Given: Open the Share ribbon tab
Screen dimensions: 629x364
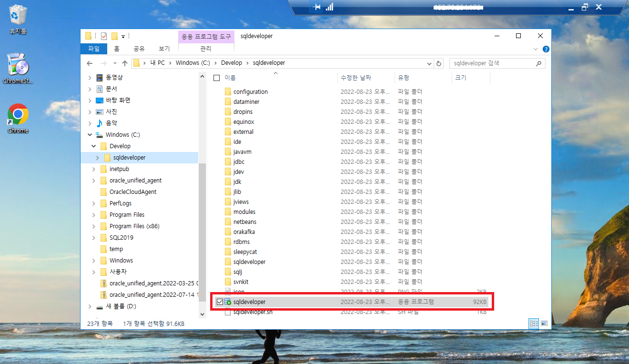Looking at the screenshot, I should [x=139, y=49].
